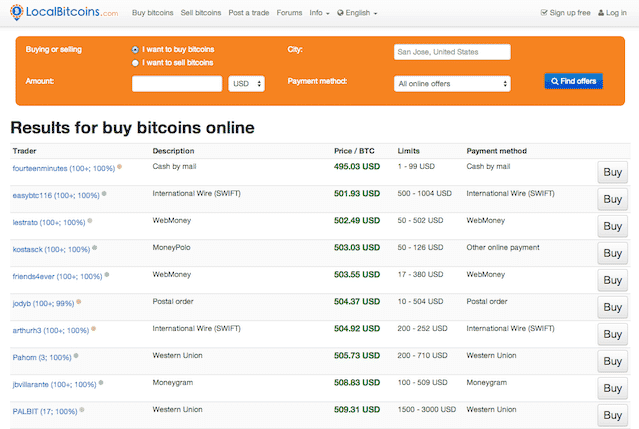Click Buy for 495.03 USD offer
The width and height of the screenshot is (639, 429).
click(613, 172)
